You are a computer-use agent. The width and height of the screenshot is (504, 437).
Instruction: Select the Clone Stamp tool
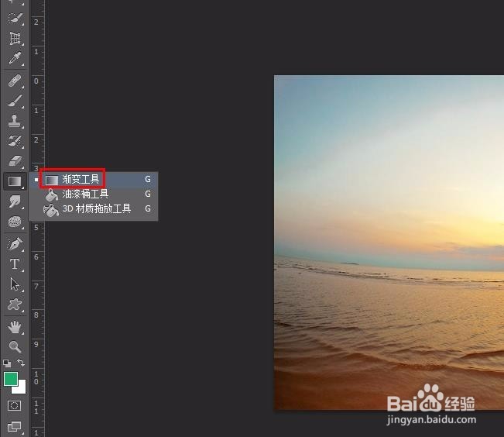[15, 121]
